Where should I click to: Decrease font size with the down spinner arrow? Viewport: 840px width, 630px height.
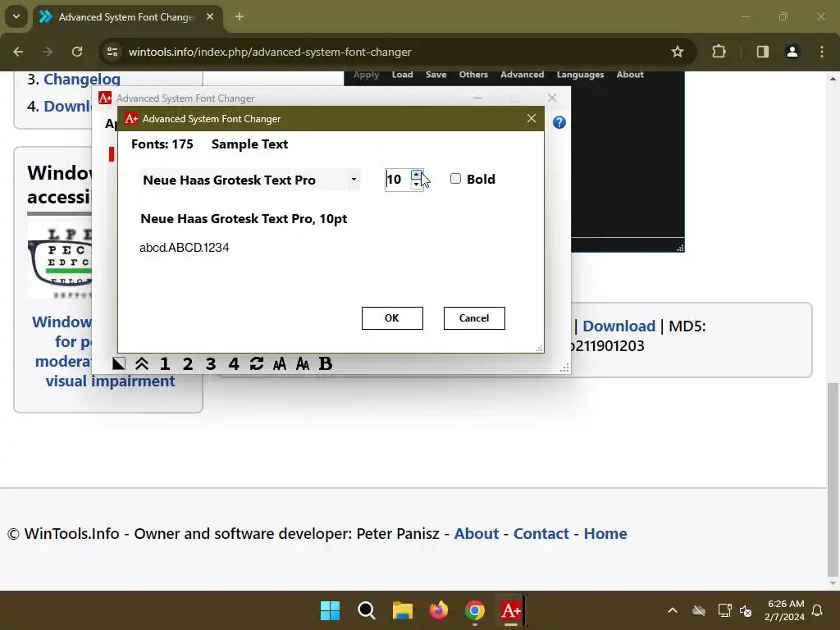416,184
